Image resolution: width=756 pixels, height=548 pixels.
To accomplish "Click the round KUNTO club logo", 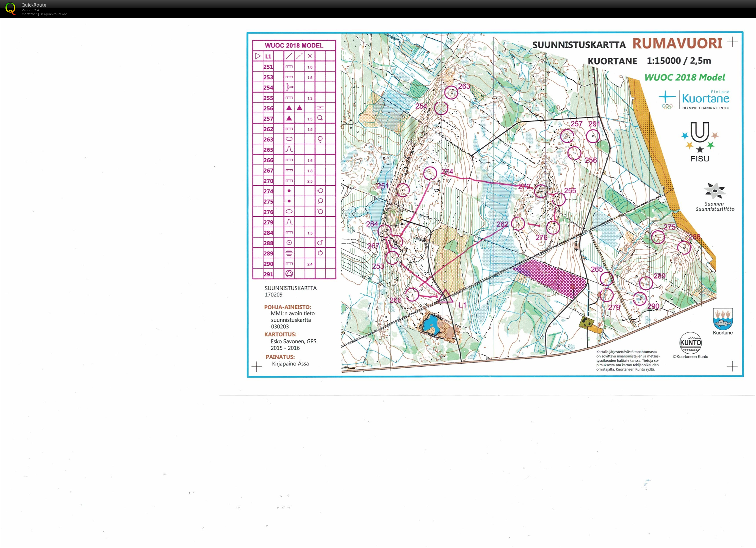I will click(690, 343).
